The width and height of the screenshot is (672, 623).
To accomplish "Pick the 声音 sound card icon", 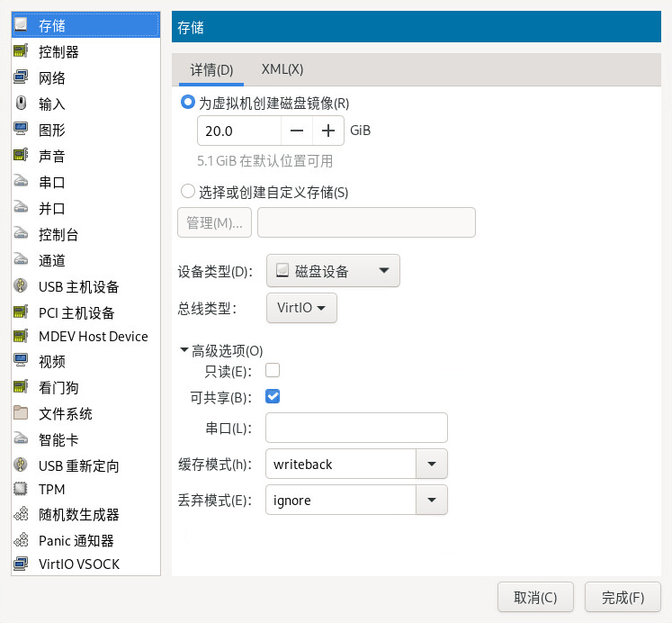I will point(21,157).
